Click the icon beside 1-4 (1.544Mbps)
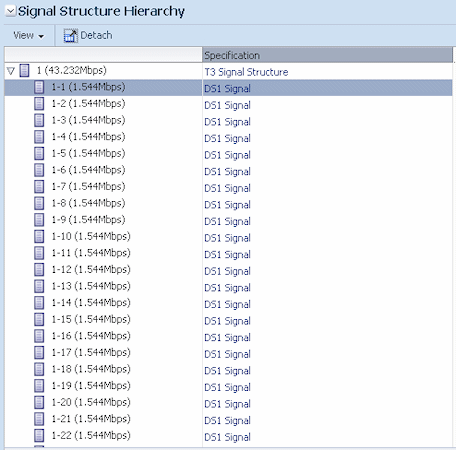 39,137
